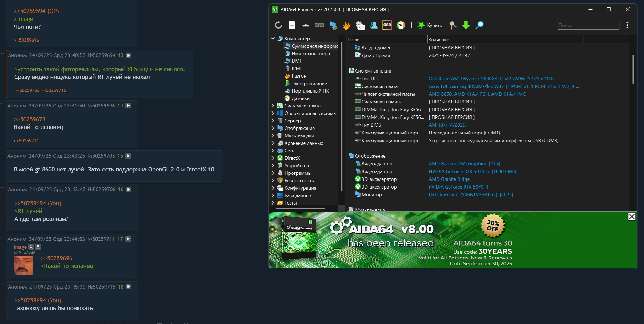Click the keys license icon
Screen dimensions: 644x324
click(x=452, y=25)
